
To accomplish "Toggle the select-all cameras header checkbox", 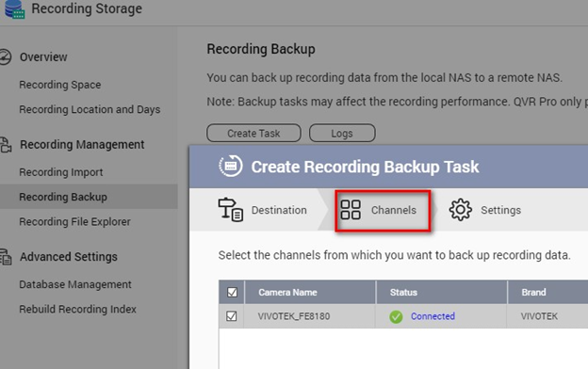I will pos(232,292).
